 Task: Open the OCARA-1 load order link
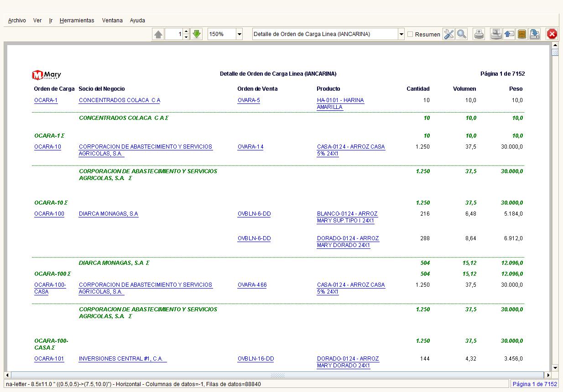[46, 100]
